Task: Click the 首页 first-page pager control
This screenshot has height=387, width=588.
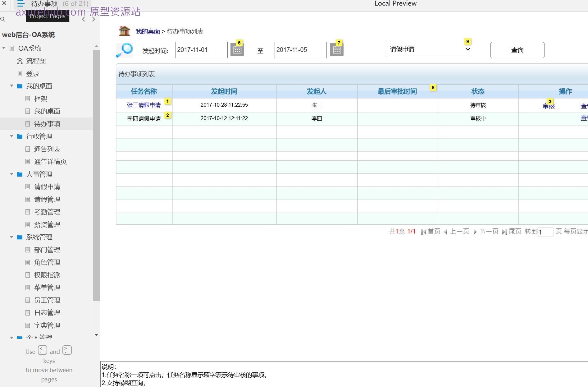Action: click(x=431, y=231)
